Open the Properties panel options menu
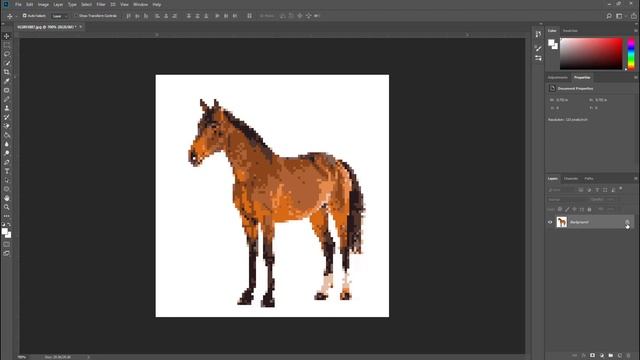 (x=636, y=77)
